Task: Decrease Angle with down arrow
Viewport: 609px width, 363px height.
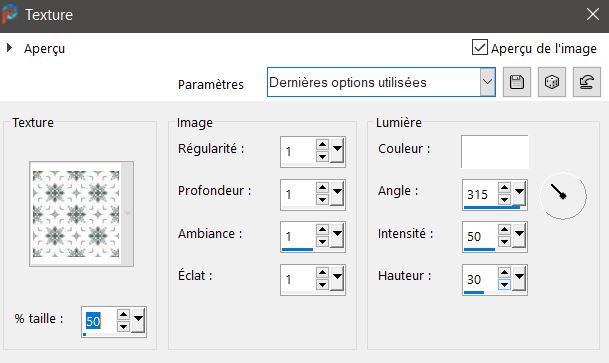Action: pos(504,200)
